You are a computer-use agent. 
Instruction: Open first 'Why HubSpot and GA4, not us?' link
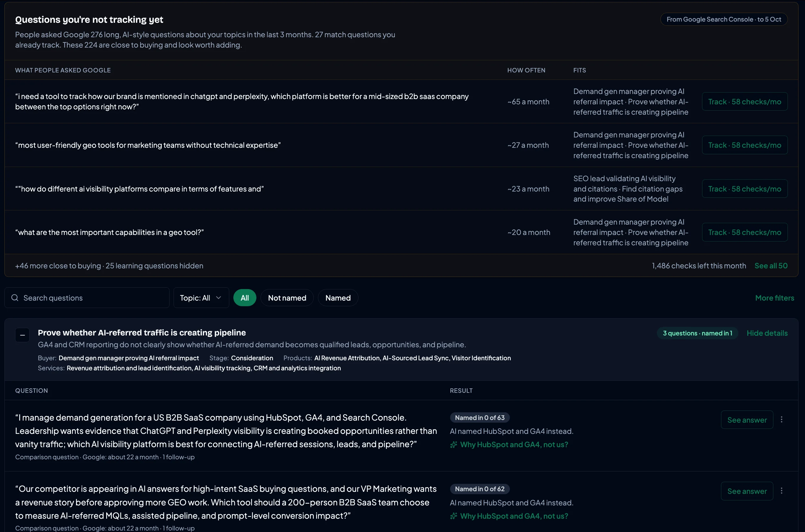514,445
